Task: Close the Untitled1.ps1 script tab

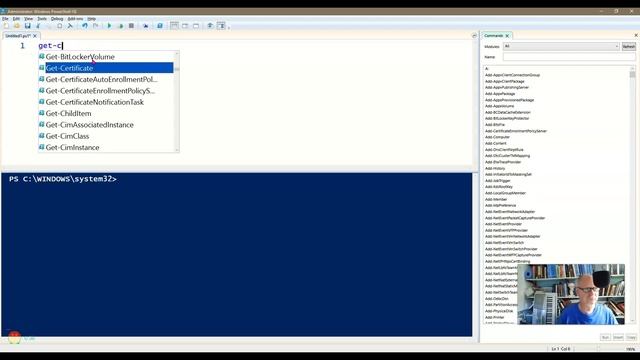Action: point(35,36)
